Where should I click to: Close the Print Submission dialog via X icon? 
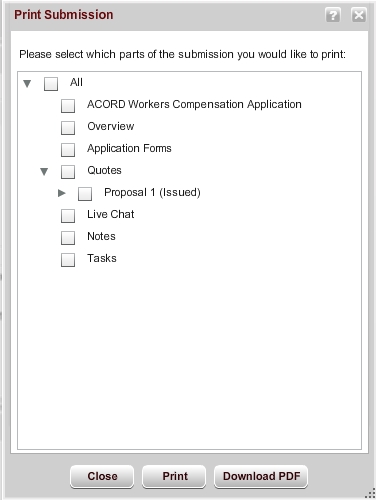click(x=359, y=15)
